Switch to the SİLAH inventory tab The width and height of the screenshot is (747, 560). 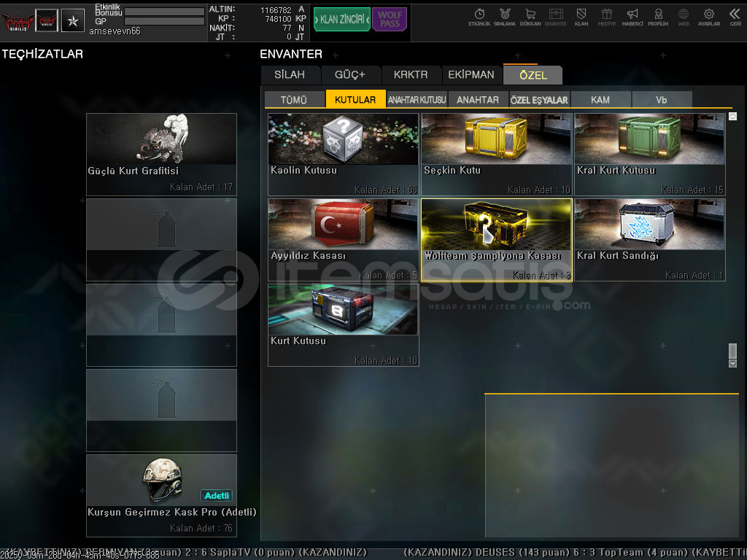tap(290, 75)
